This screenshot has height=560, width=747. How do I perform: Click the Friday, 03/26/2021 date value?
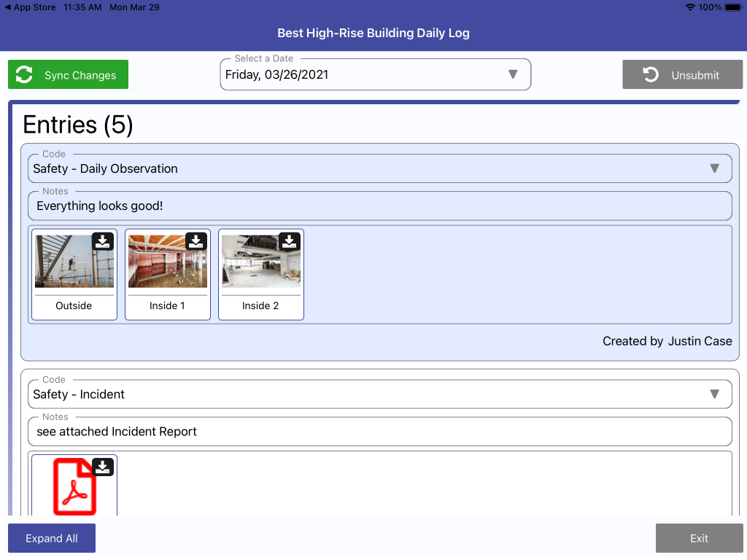[276, 75]
